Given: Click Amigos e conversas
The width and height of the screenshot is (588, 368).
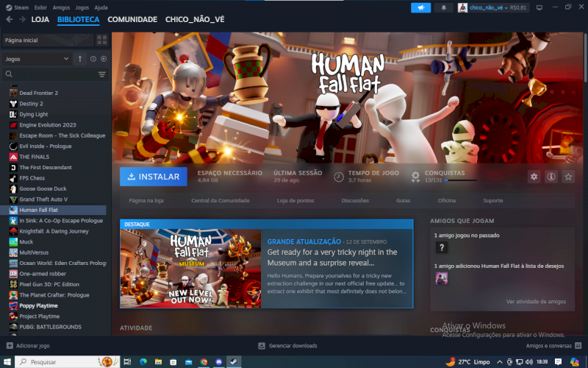Looking at the screenshot, I should tap(548, 345).
